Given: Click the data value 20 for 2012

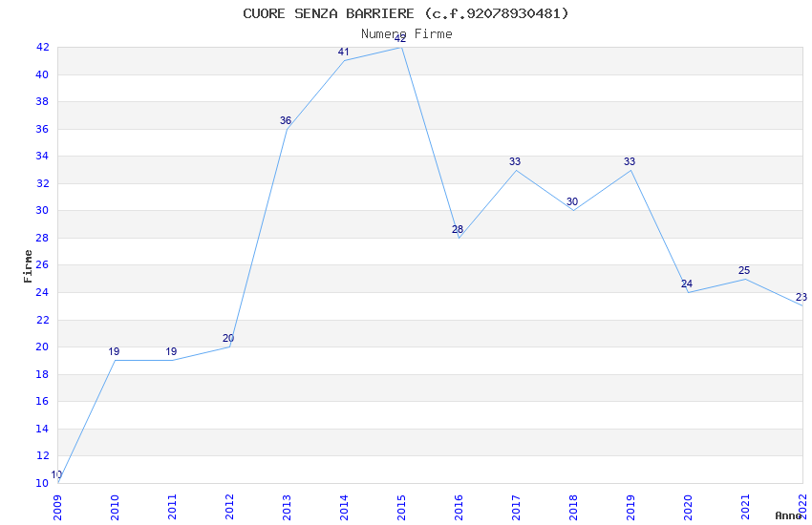Looking at the screenshot, I should (x=228, y=338).
